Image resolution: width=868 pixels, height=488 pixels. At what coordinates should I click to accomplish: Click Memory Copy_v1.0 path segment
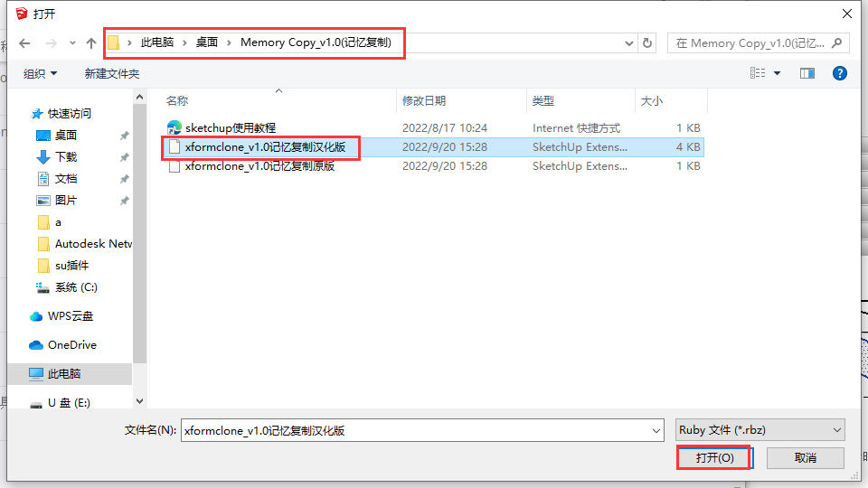coord(316,42)
